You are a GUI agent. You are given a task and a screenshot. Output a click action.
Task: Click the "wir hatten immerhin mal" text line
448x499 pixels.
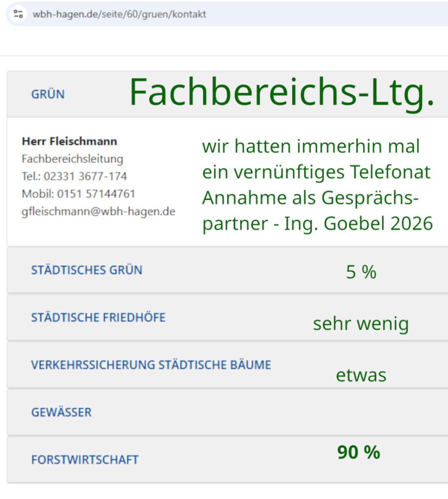pyautogui.click(x=311, y=146)
